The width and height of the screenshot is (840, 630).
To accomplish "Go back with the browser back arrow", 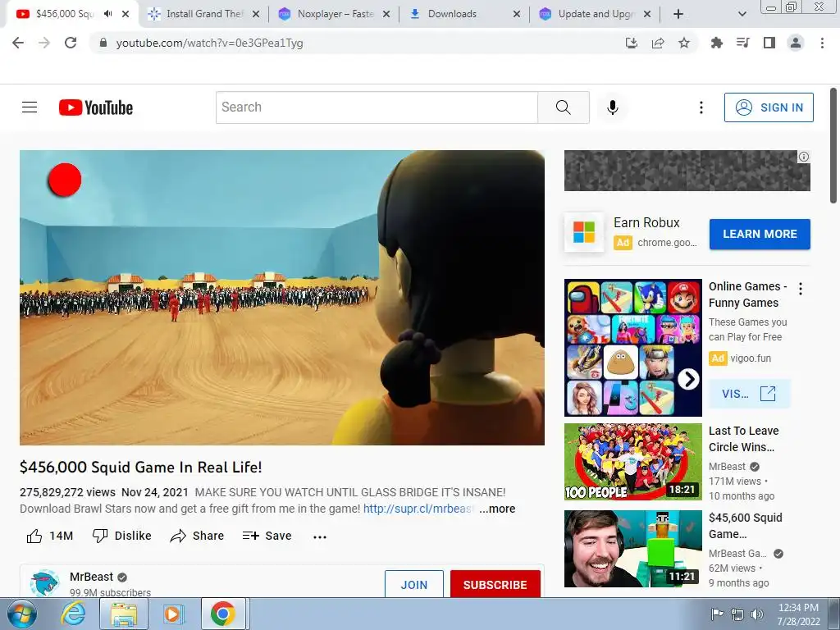I will [18, 43].
